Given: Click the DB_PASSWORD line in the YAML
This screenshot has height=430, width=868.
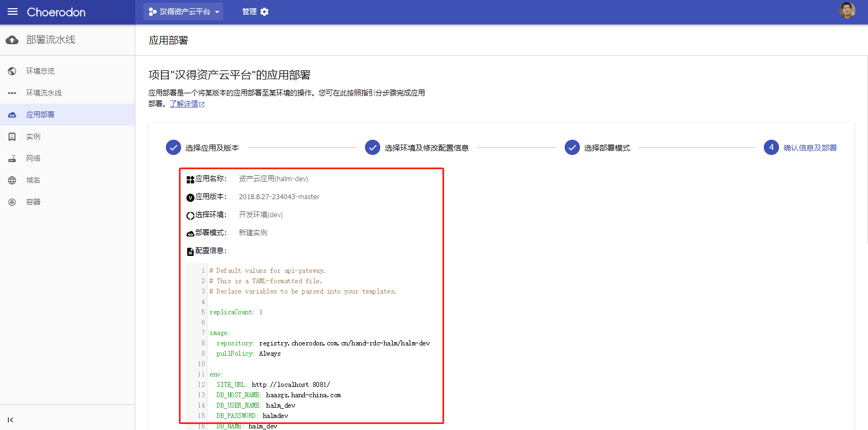Looking at the screenshot, I should click(x=252, y=416).
